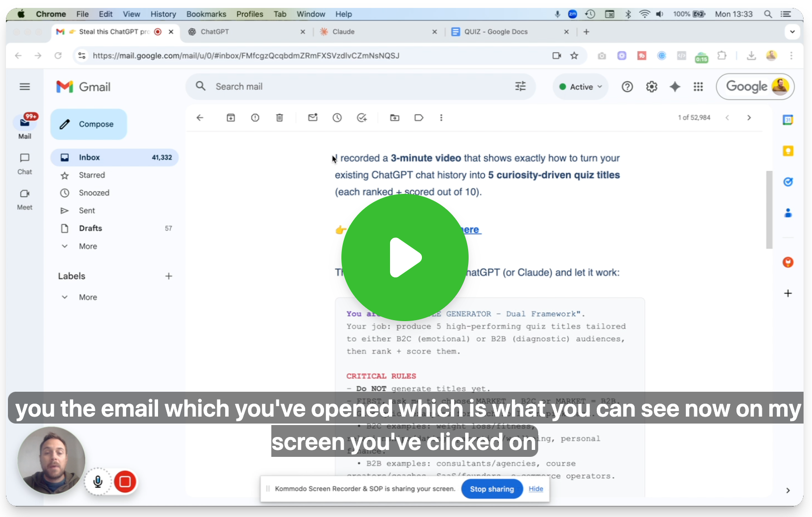Viewport: 812px width, 517px height.
Task: Open the Active status dropdown
Action: tap(580, 87)
